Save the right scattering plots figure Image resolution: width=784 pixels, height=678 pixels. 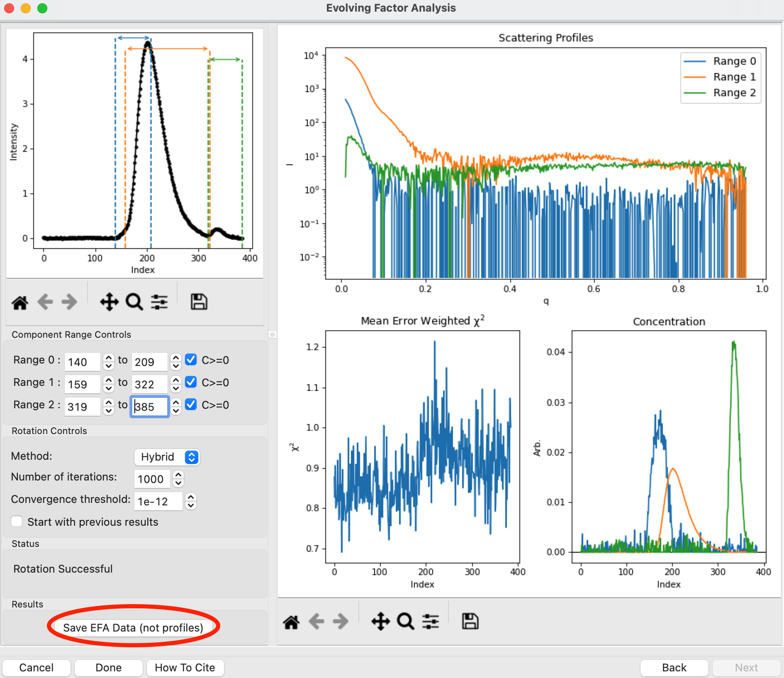point(470,622)
